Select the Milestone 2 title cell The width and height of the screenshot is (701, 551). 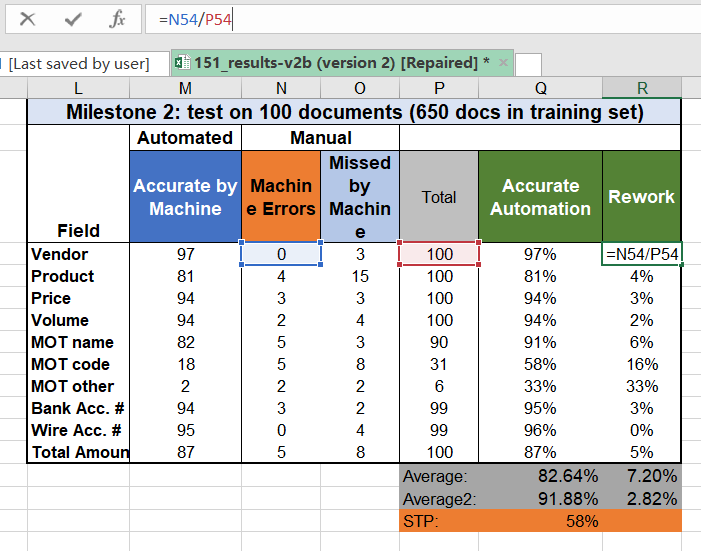pos(354,112)
